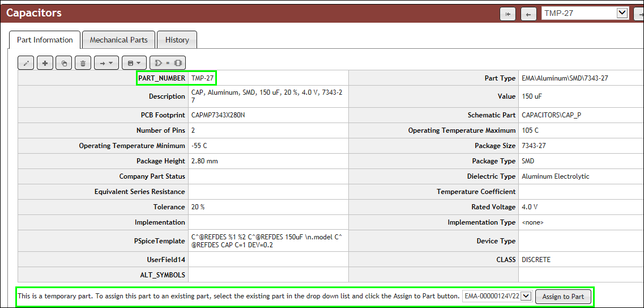Open the arrow move dropdown button
Image resolution: width=644 pixels, height=308 pixels.
(x=106, y=63)
